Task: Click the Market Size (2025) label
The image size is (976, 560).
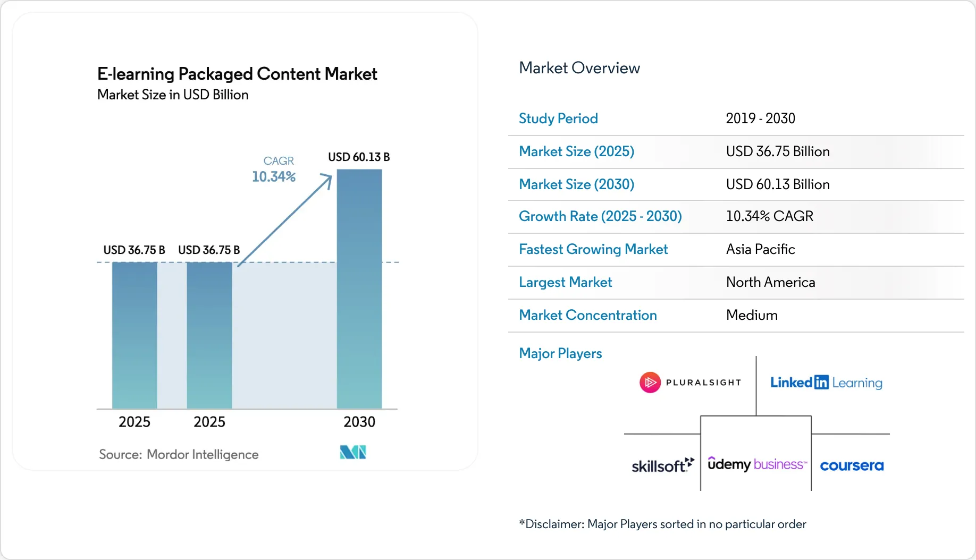Action: [577, 151]
